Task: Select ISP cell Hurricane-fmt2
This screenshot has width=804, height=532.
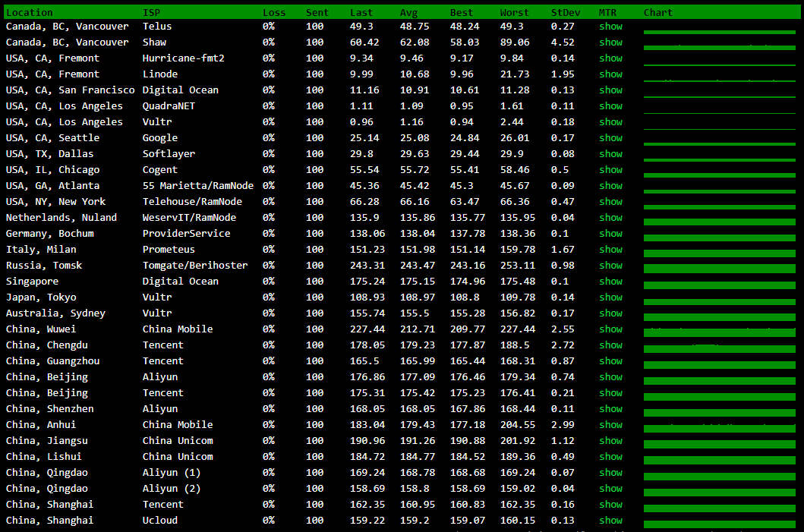Action: [x=183, y=58]
